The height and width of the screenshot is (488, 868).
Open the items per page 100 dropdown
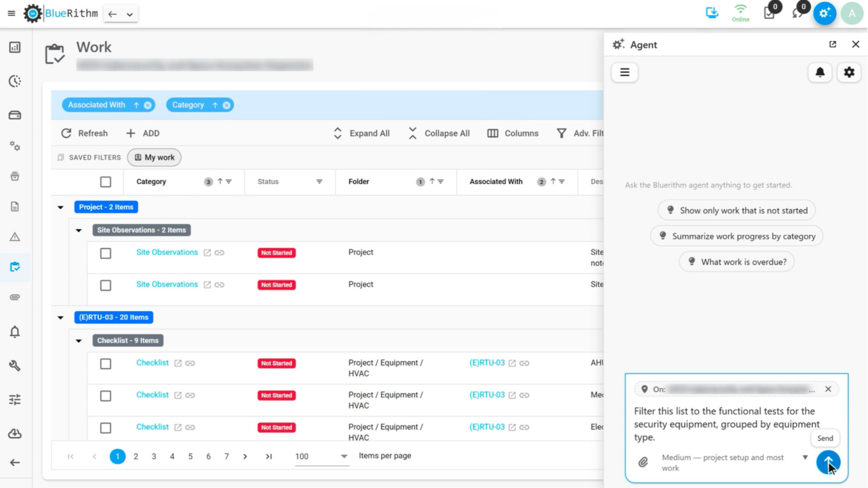(321, 457)
